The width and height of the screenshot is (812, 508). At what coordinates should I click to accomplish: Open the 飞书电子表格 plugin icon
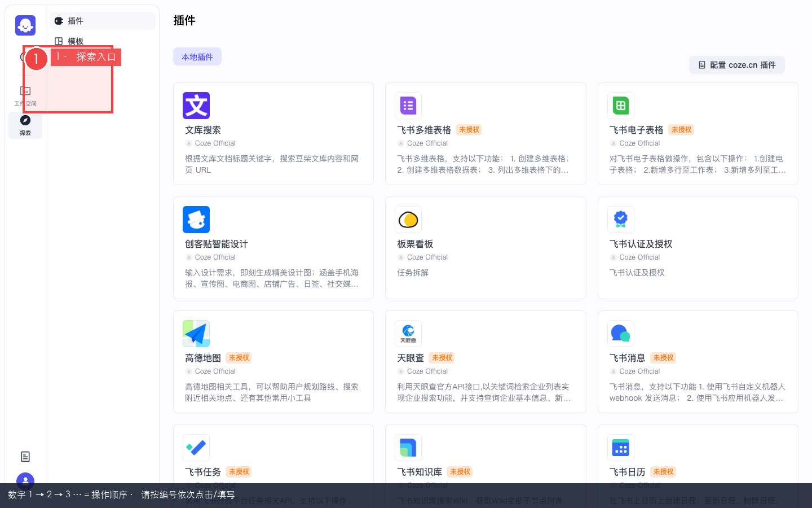621,106
